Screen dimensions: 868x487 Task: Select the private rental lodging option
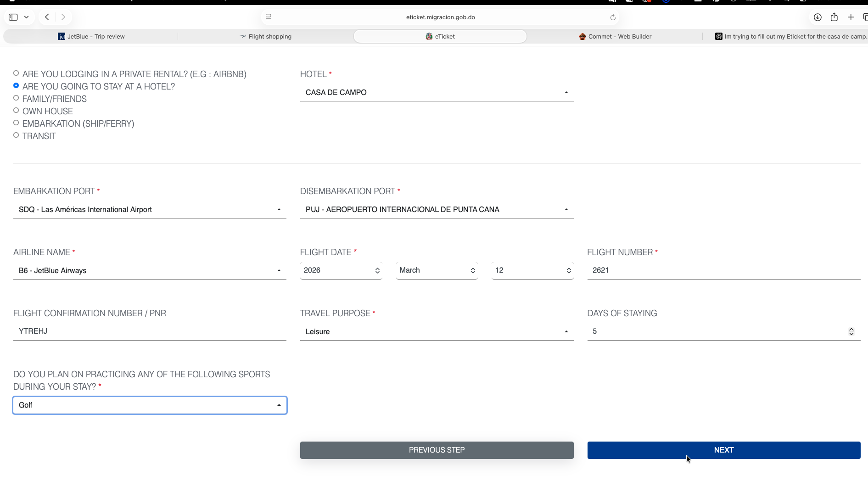[x=16, y=73]
